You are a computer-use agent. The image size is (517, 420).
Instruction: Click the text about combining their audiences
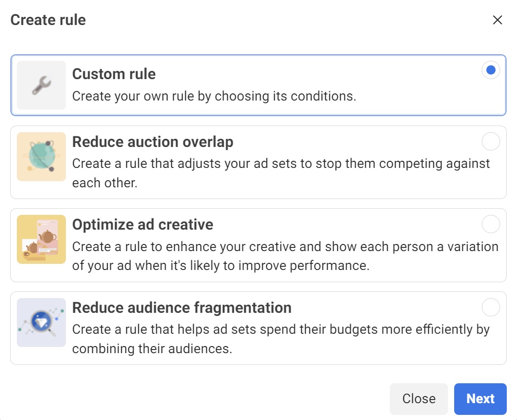(x=281, y=339)
